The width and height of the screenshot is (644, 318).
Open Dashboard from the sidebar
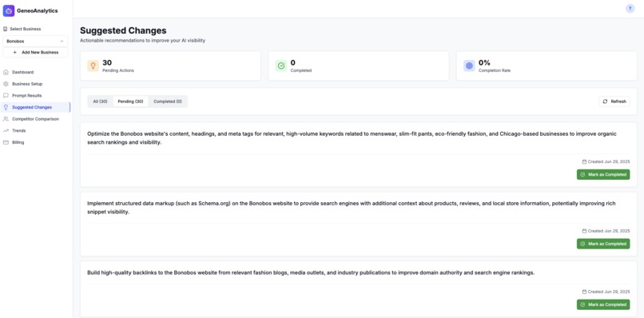tap(35, 73)
